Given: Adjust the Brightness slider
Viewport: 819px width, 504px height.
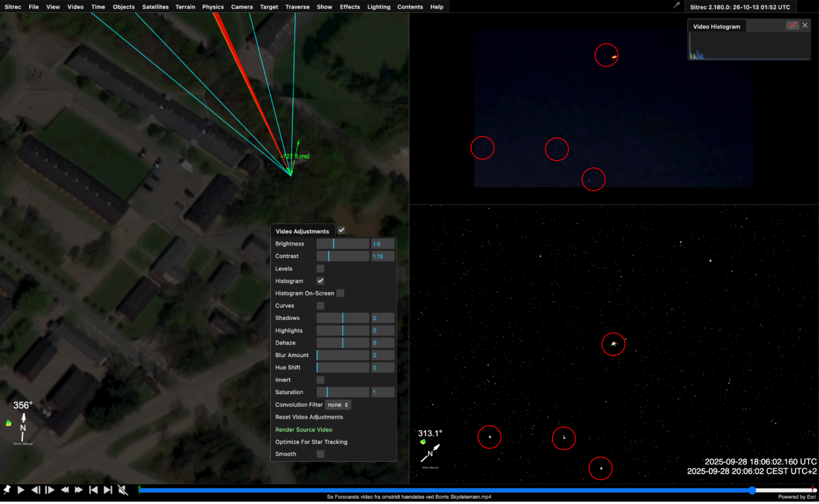Looking at the screenshot, I should tap(343, 244).
